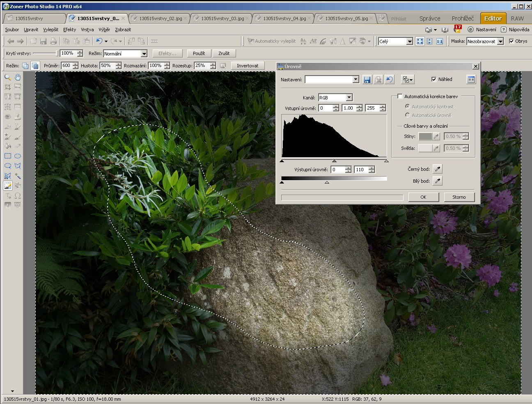
Task: Toggle the Obrys checkbox
Action: pos(511,41)
